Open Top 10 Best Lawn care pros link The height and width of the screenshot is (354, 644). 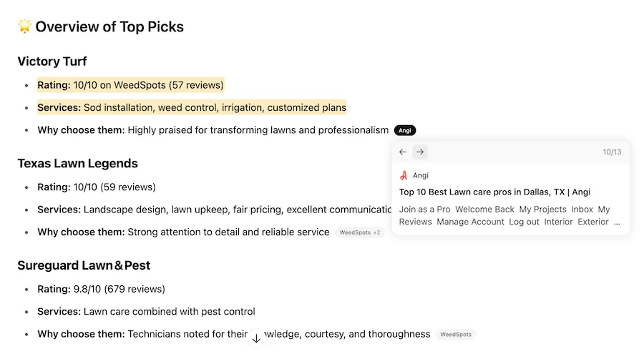click(x=494, y=192)
